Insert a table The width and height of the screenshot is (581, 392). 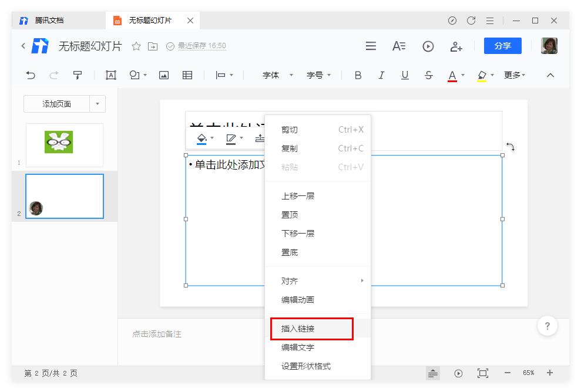click(187, 75)
